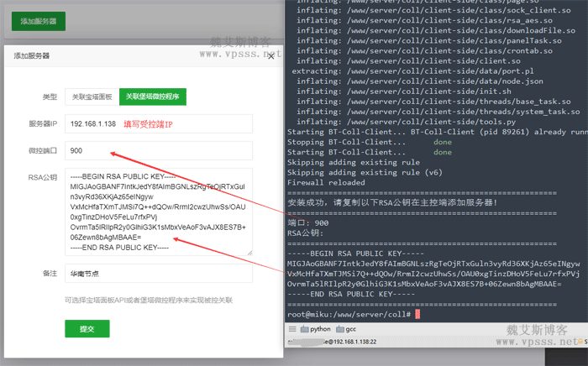588x366 pixels.
Task: Click the red 填写受控端IP hint text
Action: [x=148, y=124]
